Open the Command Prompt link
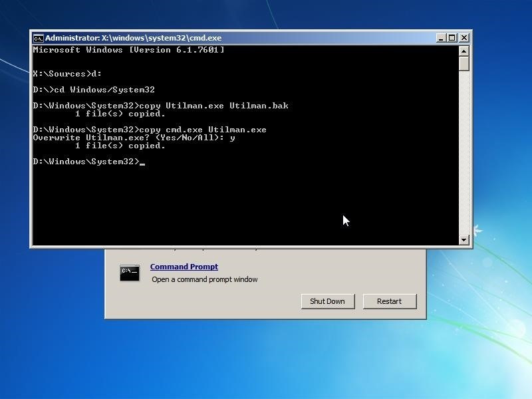This screenshot has width=532, height=399. click(184, 267)
